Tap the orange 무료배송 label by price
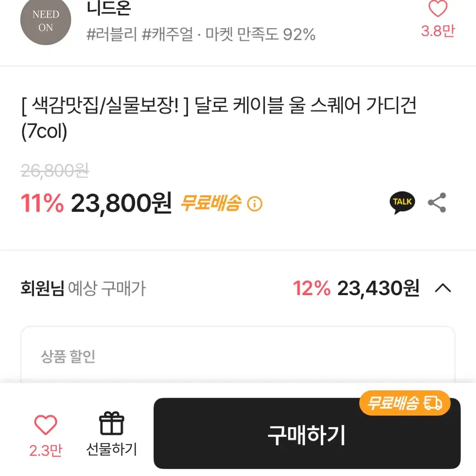This screenshot has width=476, height=476. pyautogui.click(x=211, y=203)
